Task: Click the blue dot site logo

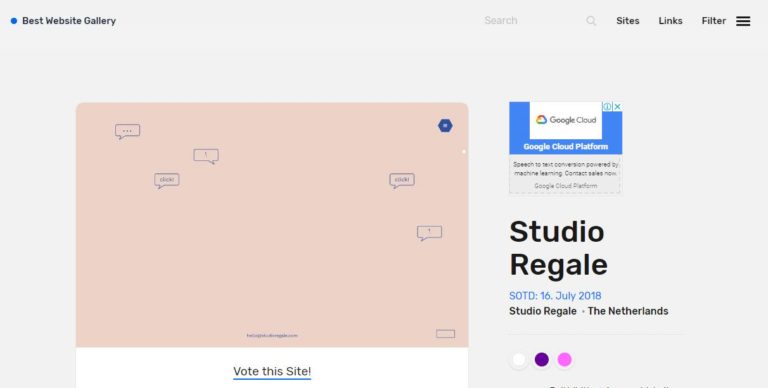Action: click(x=14, y=21)
